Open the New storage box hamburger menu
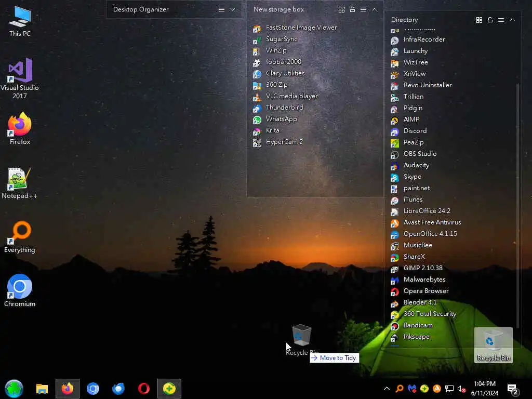 pyautogui.click(x=363, y=9)
